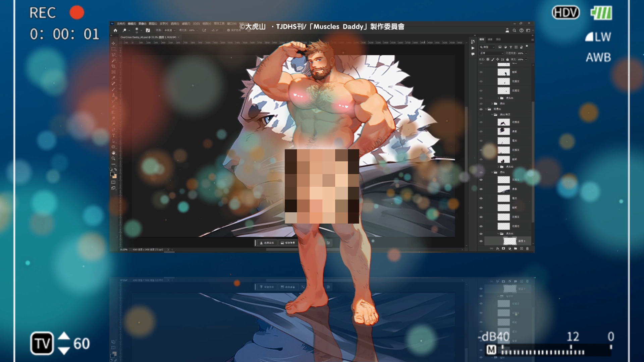Collapse the 虎02 拷贝 group
This screenshot has width=644, height=362.
point(492,115)
